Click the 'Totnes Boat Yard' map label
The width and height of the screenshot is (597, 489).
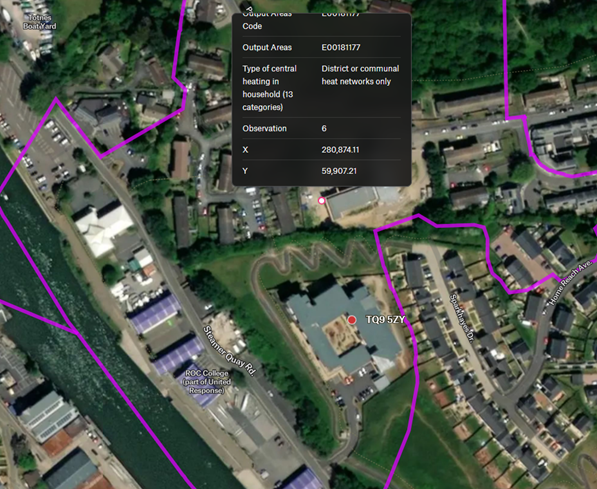coord(40,22)
